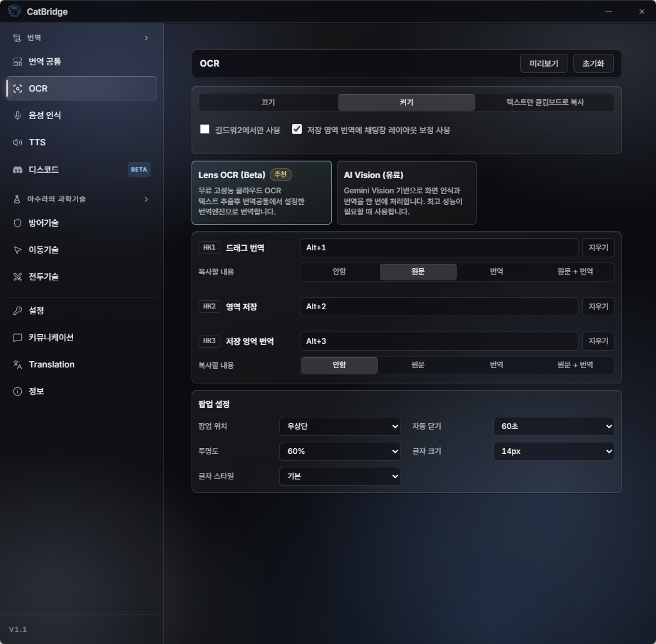Screen dimensions: 656x644
Task: Click the 방어기술 shield icon
Action: (17, 223)
